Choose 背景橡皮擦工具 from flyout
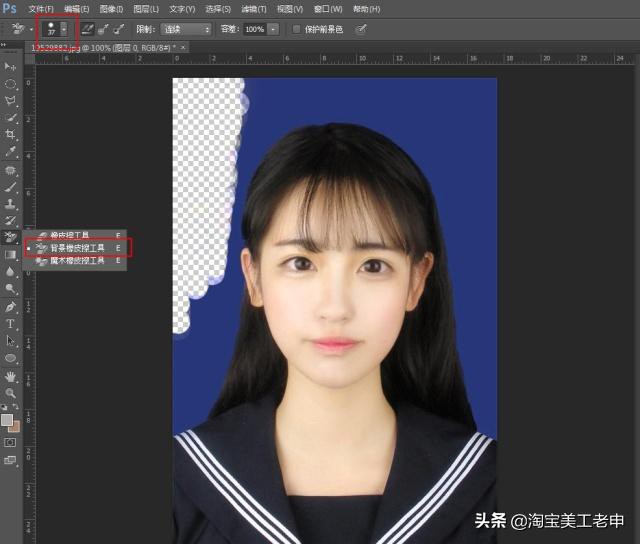This screenshot has height=544, width=640. (x=78, y=247)
